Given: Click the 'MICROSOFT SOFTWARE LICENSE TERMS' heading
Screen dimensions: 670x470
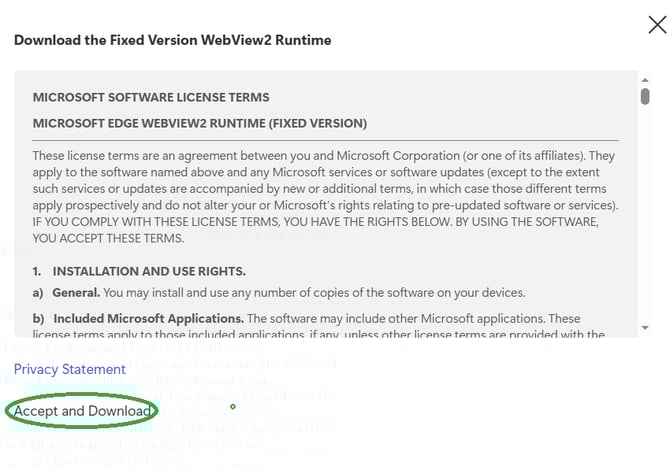Looking at the screenshot, I should pos(151,98).
